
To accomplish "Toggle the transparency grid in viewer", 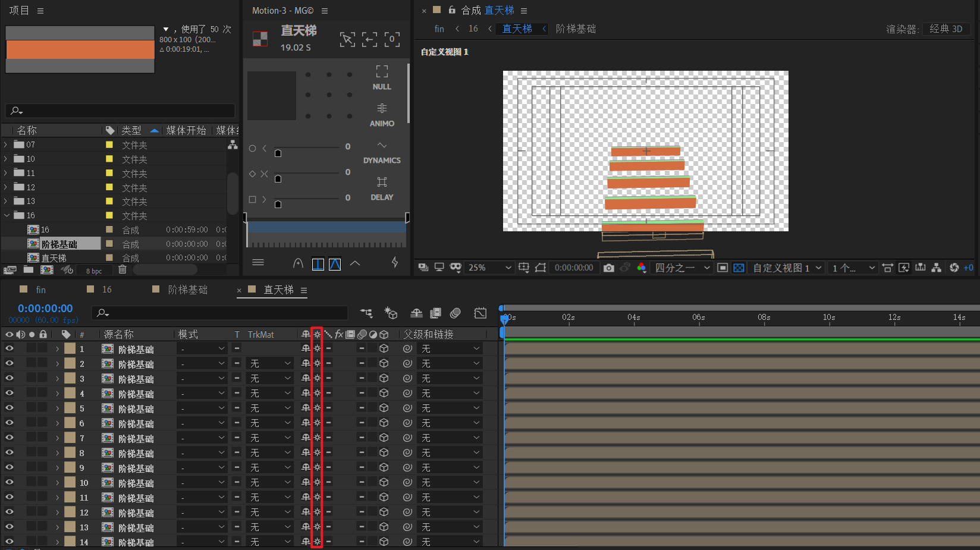I will tap(739, 268).
